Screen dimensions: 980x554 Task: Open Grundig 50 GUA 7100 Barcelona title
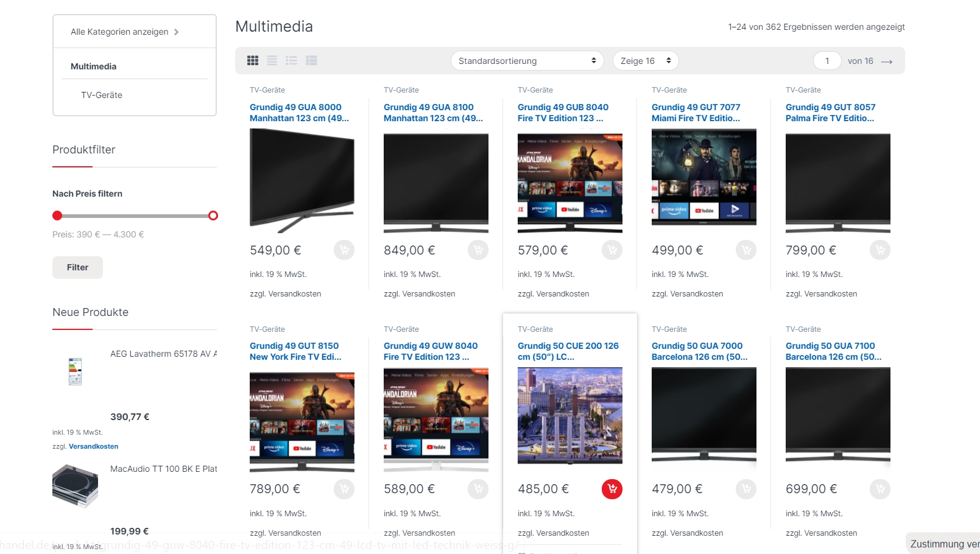(833, 351)
